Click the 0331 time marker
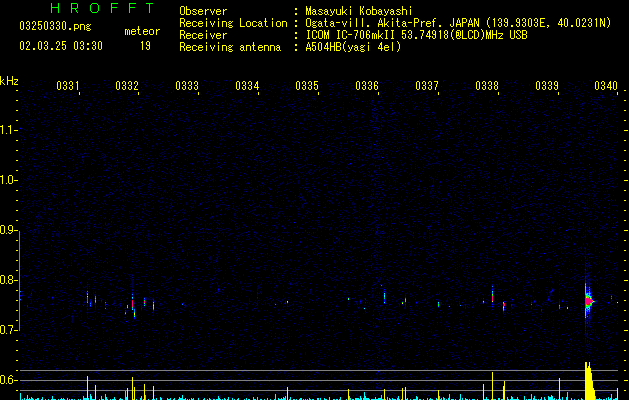Screen dimensions: 629x400 coord(68,86)
